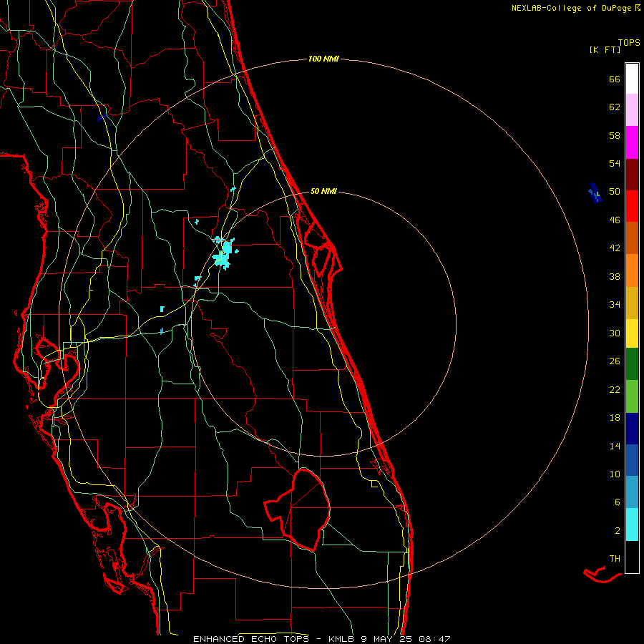Viewport: 644px width, 644px height.
Task: Click the '10' legend value
Action: tap(615, 474)
